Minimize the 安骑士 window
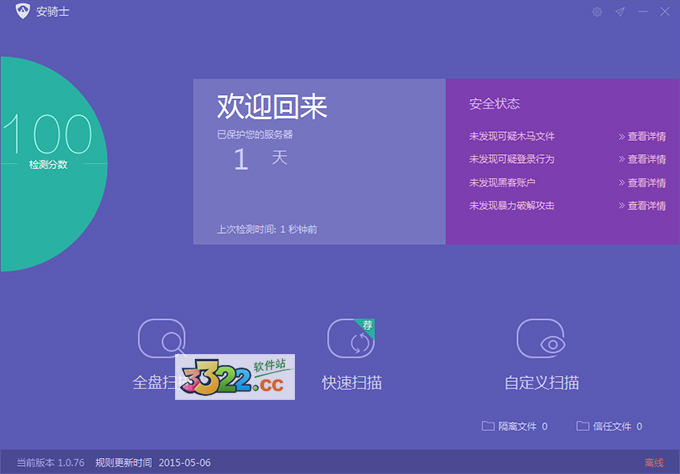Screen dimensions: 680x474 643,12
